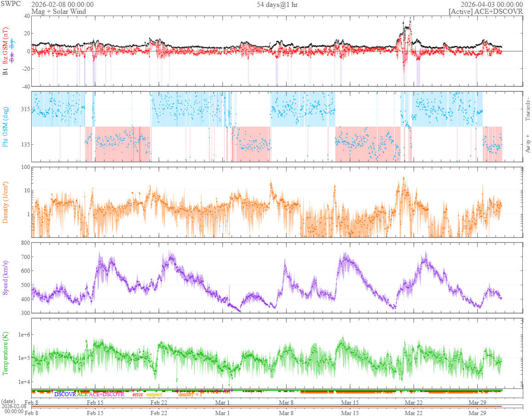
Task: Click the Bt spike near Mar 21
Action: [410, 17]
